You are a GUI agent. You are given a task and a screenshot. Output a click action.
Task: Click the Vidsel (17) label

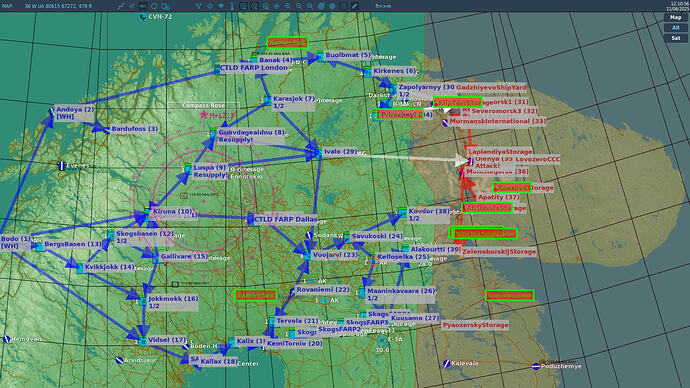point(167,340)
